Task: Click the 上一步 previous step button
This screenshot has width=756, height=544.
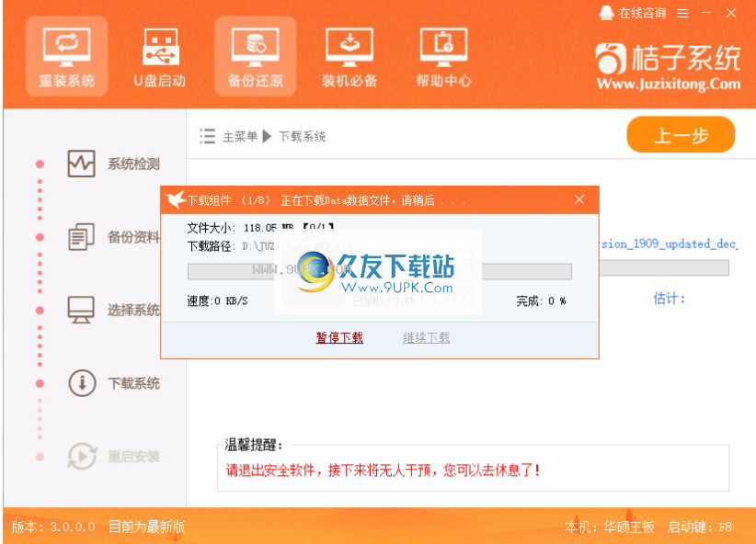Action: [681, 134]
